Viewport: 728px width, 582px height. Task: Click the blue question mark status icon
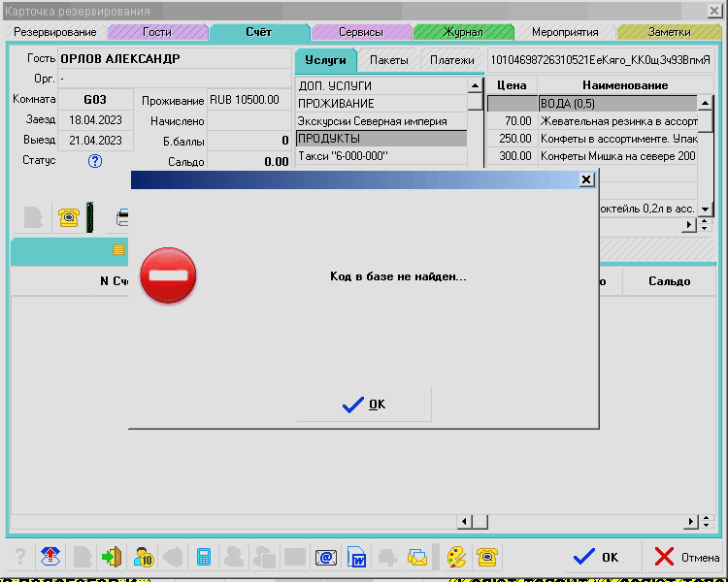(95, 161)
